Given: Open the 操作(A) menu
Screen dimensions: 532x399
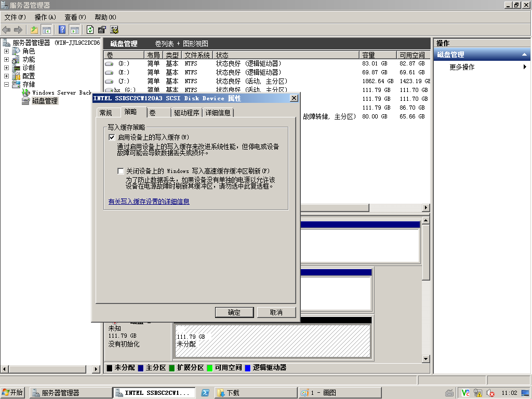Looking at the screenshot, I should click(x=45, y=17).
